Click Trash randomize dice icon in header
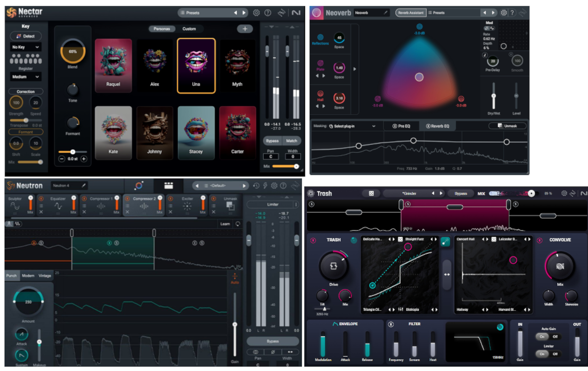 (x=371, y=193)
